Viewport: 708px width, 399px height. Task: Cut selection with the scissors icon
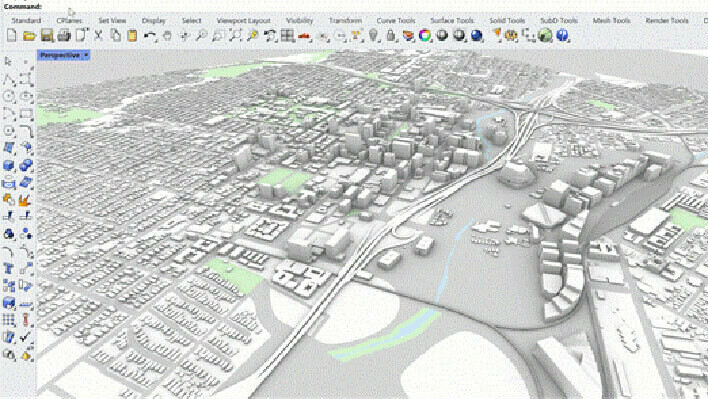pos(98,35)
